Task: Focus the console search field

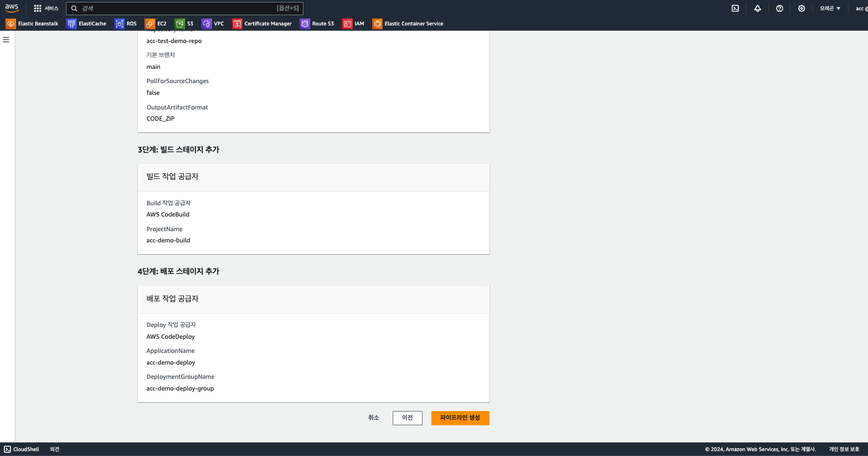Action: [185, 8]
